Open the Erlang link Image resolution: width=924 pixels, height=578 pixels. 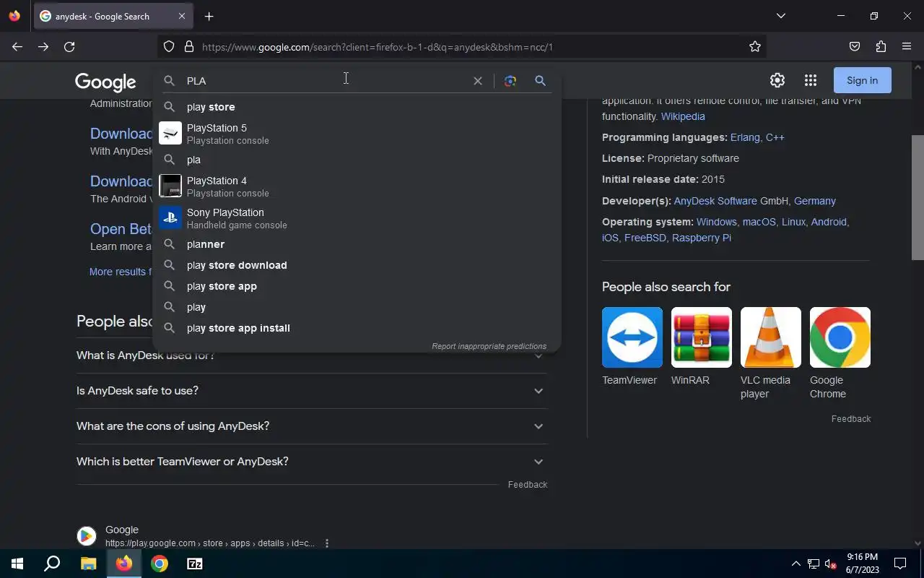(x=745, y=137)
